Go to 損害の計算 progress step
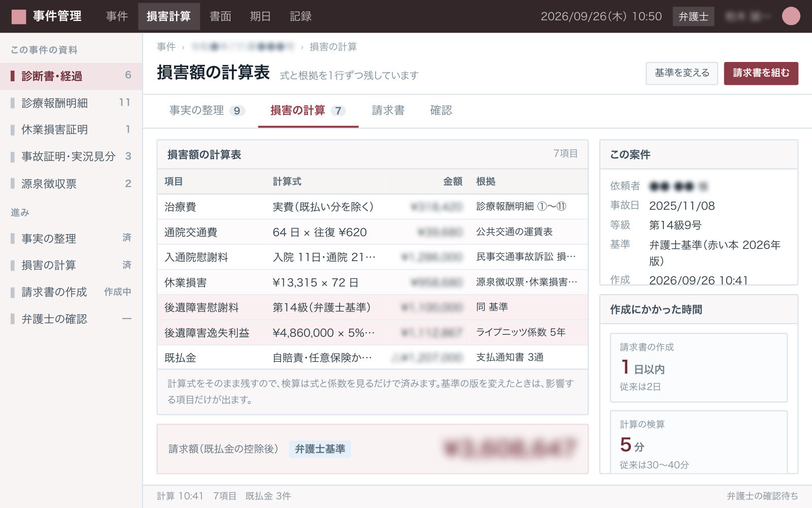 (x=71, y=265)
